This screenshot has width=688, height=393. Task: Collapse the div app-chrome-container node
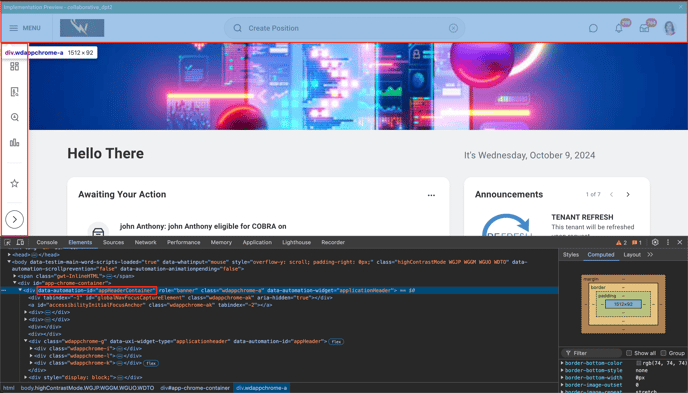click(x=14, y=283)
